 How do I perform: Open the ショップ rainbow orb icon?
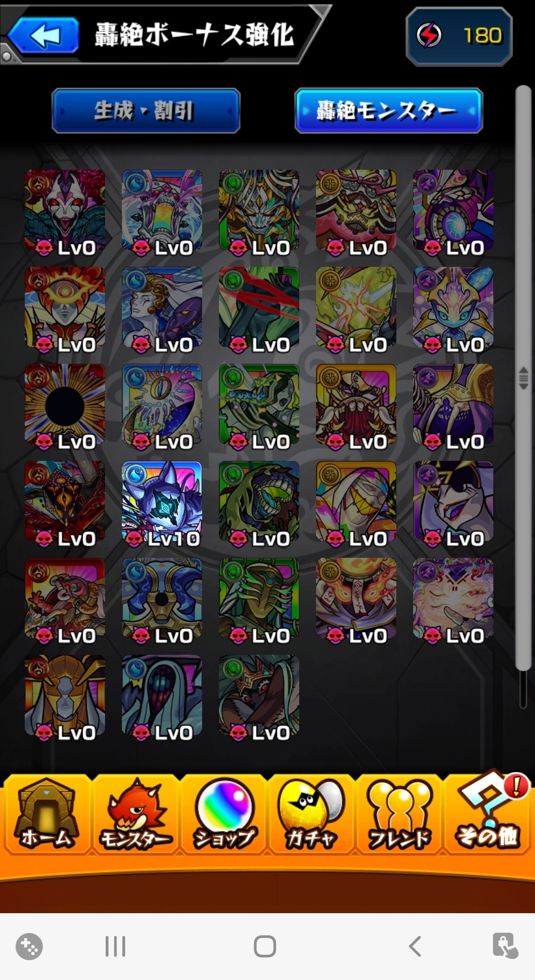click(224, 814)
